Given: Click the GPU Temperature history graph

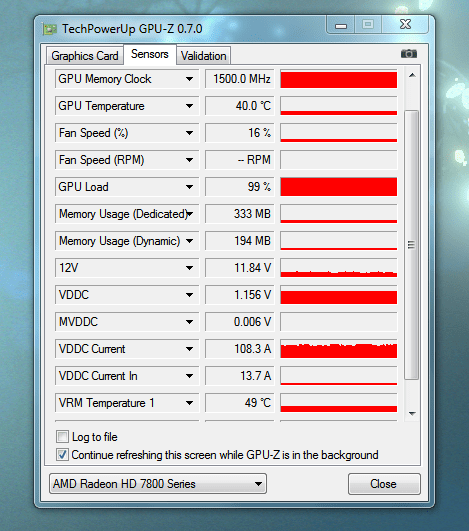Looking at the screenshot, I should click(x=339, y=106).
